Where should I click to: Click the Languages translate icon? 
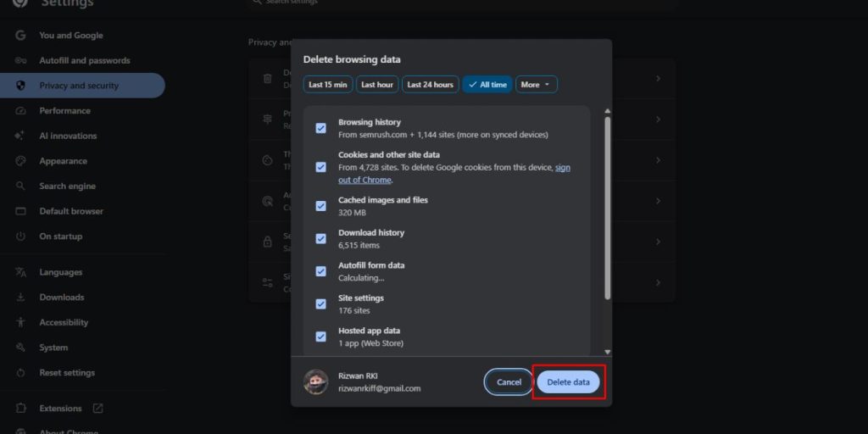pyautogui.click(x=20, y=272)
